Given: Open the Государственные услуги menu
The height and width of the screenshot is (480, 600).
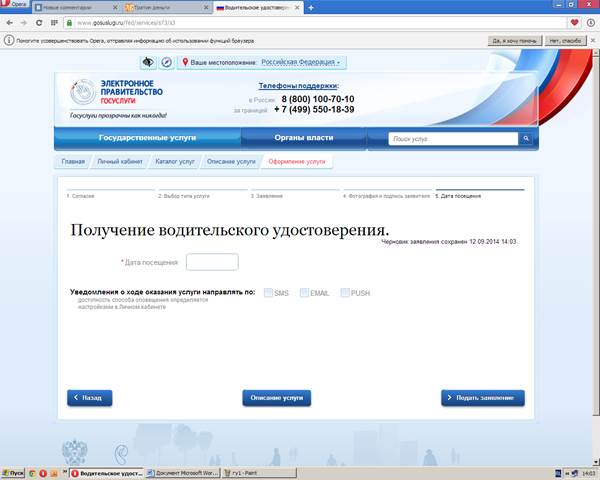Looking at the screenshot, I should click(147, 138).
